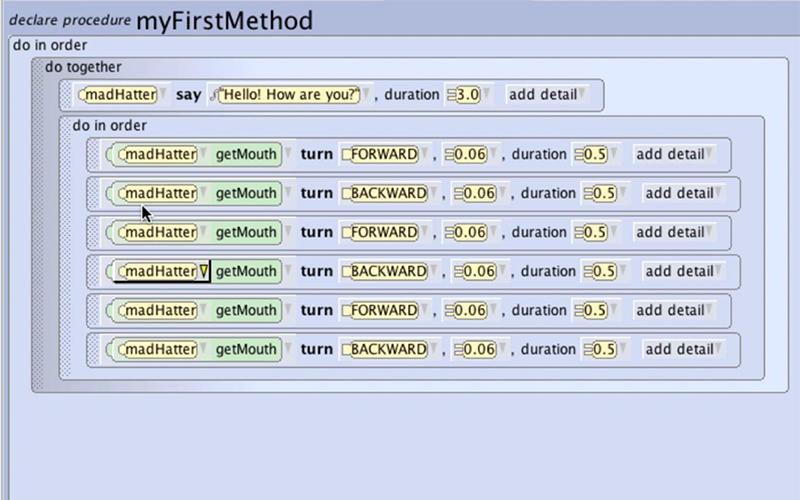The image size is (800, 500).
Task: Grab the drag handle of the say statement
Action: 65,95
